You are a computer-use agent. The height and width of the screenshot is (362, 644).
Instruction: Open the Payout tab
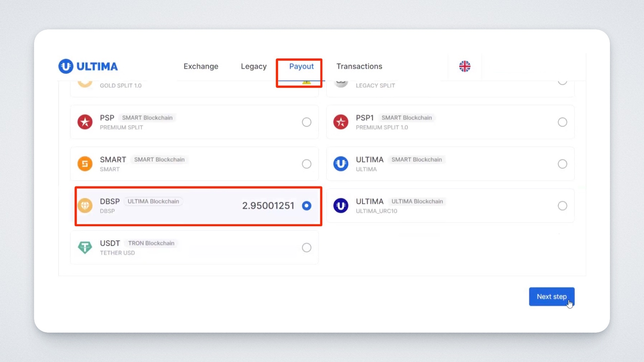pos(301,66)
